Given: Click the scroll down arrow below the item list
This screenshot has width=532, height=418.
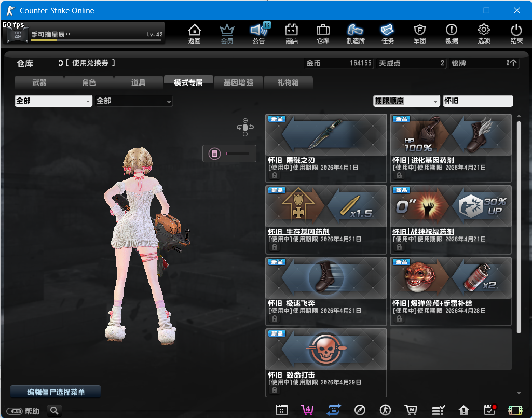Looking at the screenshot, I should pos(519,393).
